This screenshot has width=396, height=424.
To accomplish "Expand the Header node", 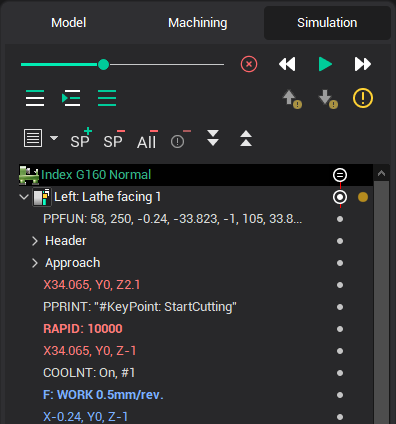I will pos(35,241).
